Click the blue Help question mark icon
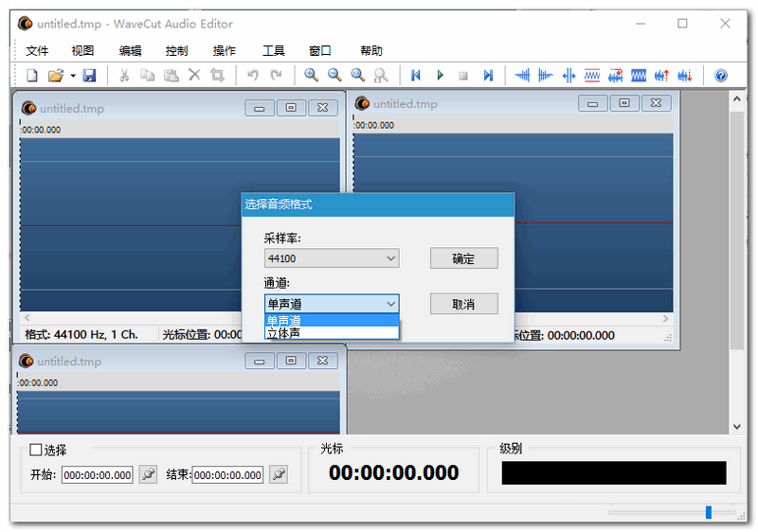This screenshot has width=758, height=532. coord(721,75)
